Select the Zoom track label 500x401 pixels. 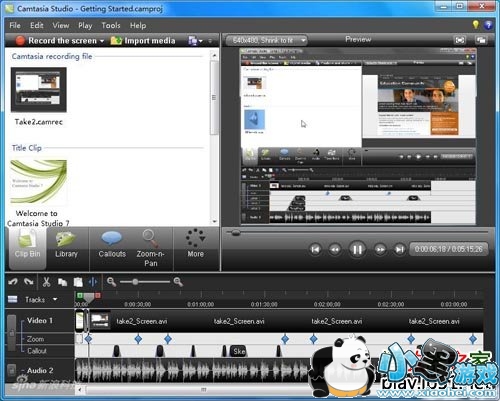point(35,339)
